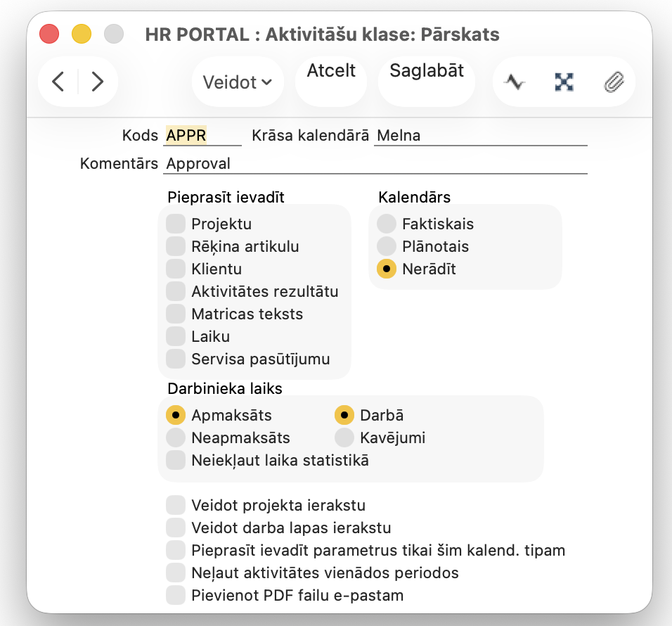
Task: Click the Krāsa kalendārā field
Action: click(x=481, y=136)
